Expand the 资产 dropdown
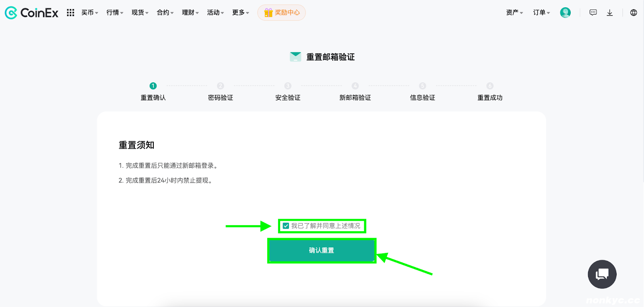Screen dimensions: 644x307 point(514,13)
